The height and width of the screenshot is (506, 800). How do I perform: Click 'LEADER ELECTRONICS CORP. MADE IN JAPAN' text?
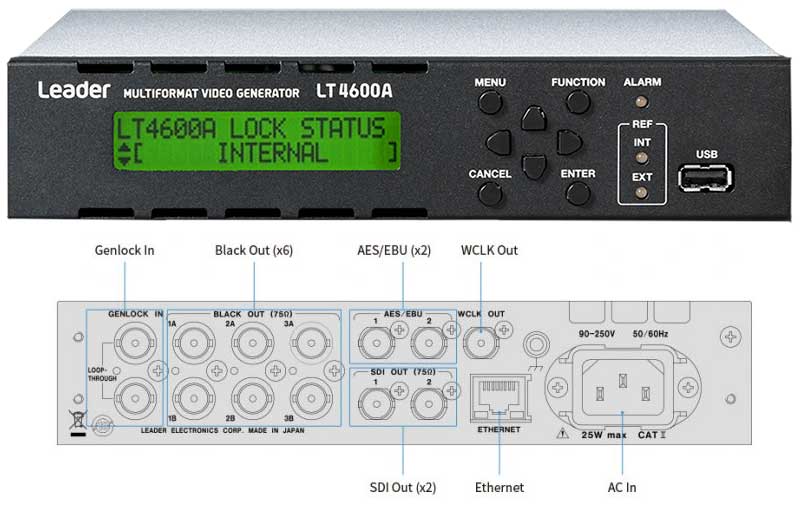coord(222,431)
